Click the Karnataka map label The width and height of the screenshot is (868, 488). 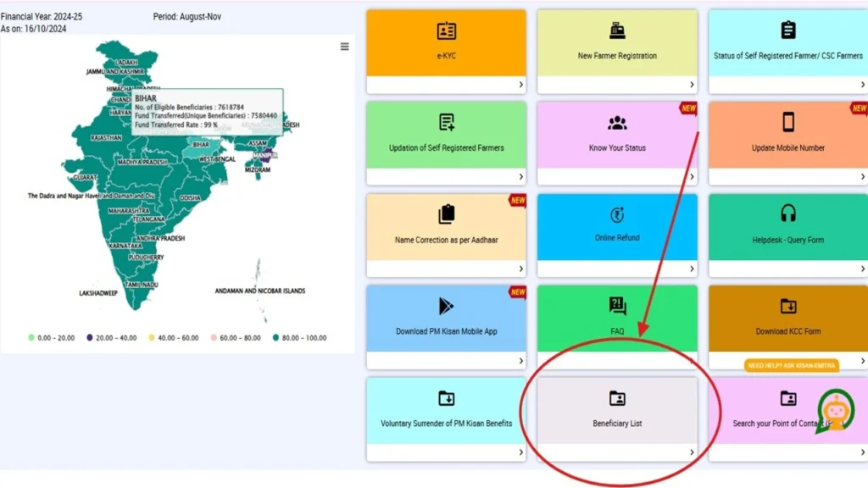coord(125,246)
